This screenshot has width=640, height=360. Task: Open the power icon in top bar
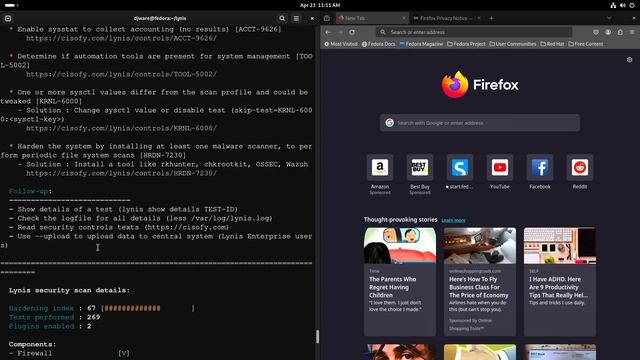coord(632,5)
